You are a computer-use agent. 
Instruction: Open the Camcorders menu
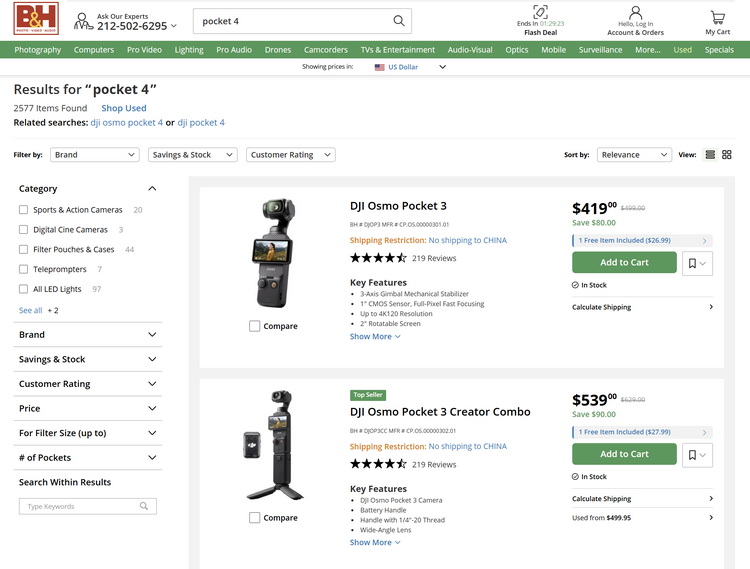click(326, 50)
